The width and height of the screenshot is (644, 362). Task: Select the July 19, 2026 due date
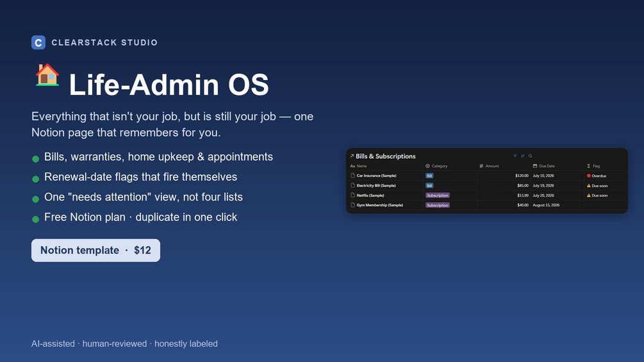pos(543,186)
